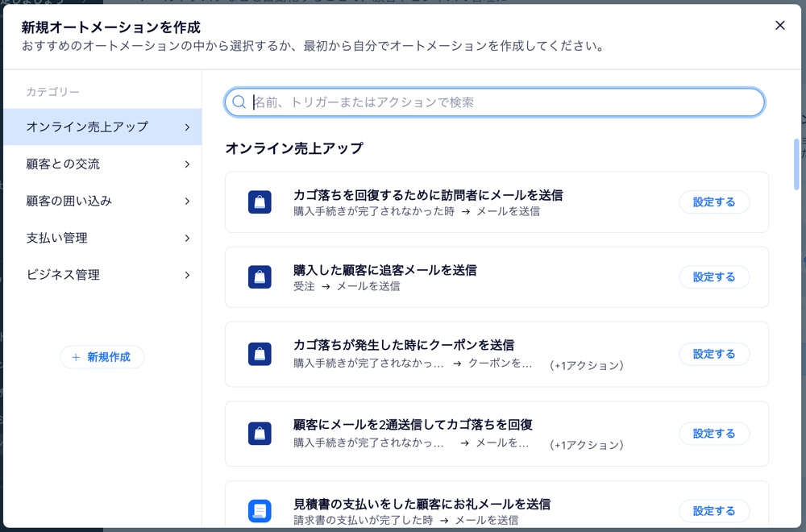
Task: Click title 見積書の支払いをした顧客にお礼メールを送信
Action: click(422, 505)
